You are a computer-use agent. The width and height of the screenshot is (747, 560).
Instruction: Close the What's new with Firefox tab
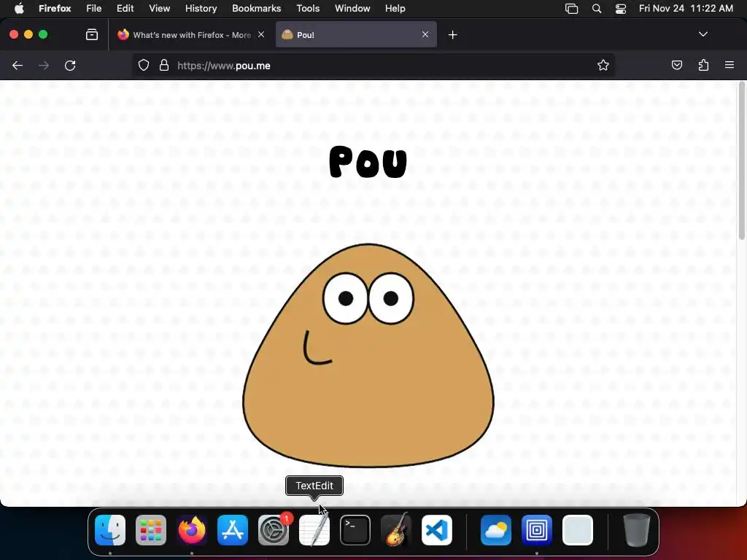tap(261, 34)
